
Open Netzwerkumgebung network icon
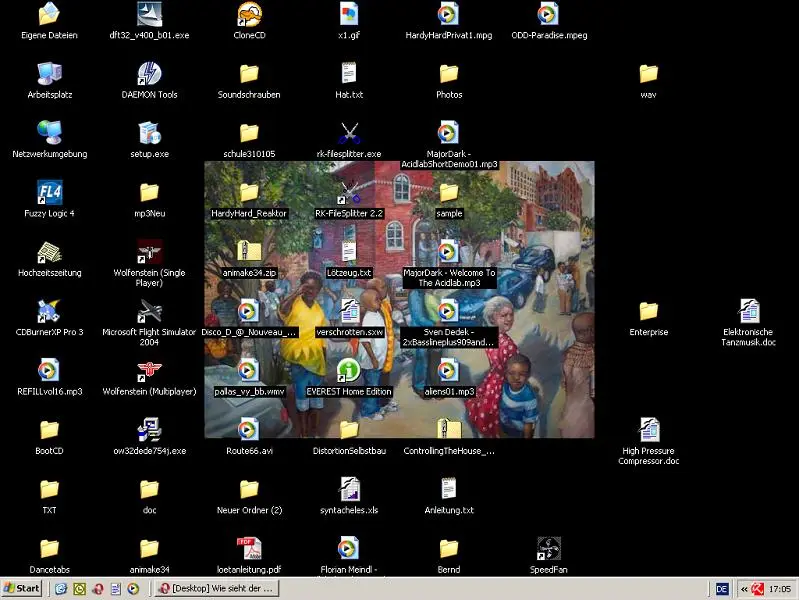pos(49,133)
